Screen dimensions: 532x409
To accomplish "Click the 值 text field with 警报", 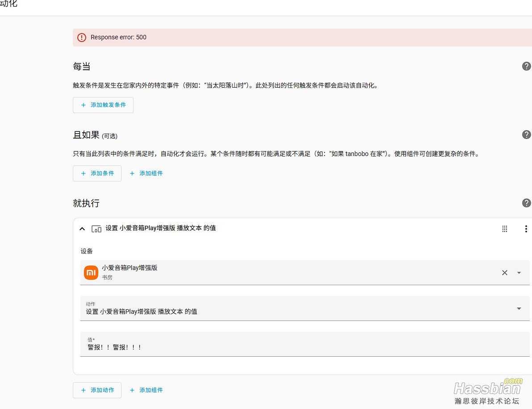I will [x=305, y=344].
